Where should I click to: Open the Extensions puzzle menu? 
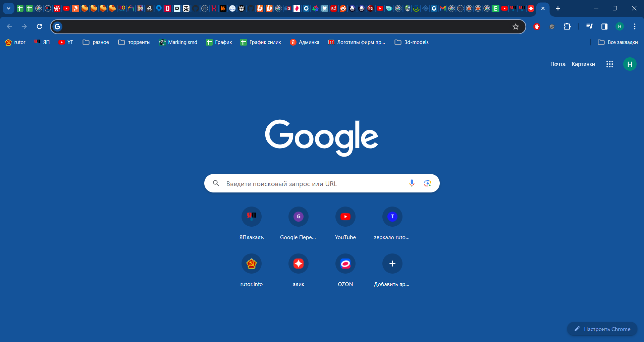pyautogui.click(x=567, y=26)
